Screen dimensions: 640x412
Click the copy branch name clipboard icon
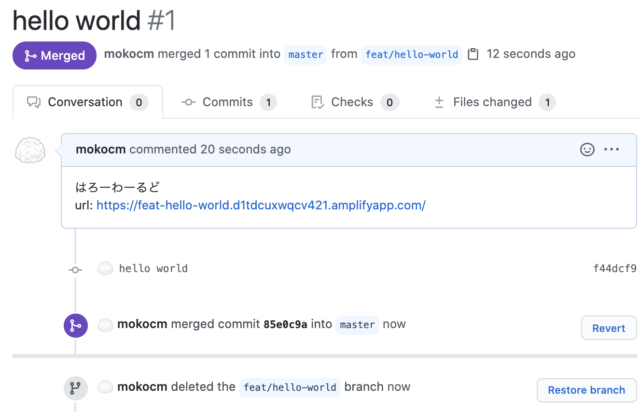point(473,54)
